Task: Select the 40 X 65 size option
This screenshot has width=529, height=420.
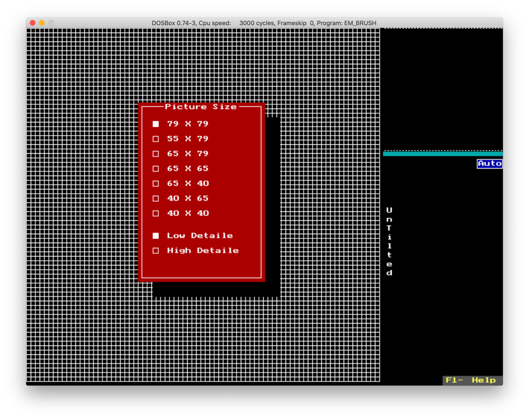Action: (x=156, y=198)
